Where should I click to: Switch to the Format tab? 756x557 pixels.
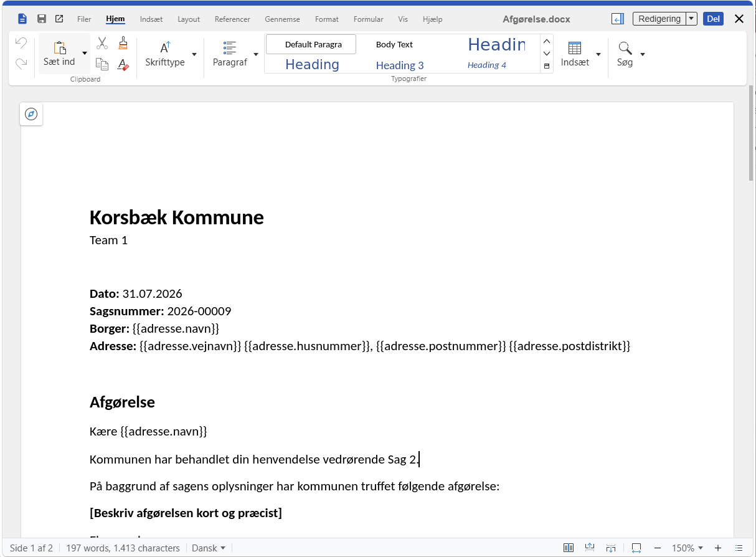(327, 19)
